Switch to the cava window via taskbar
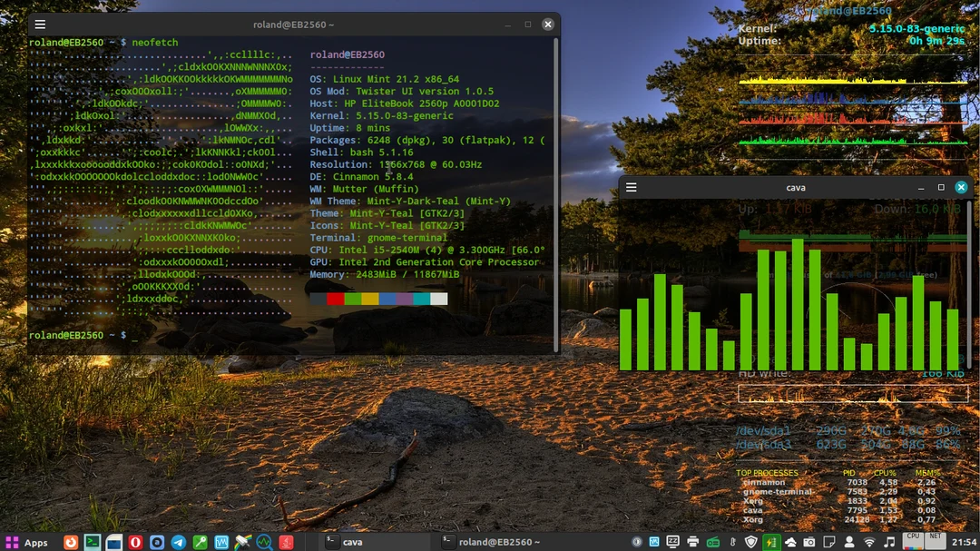The height and width of the screenshot is (551, 980). [x=354, y=540]
